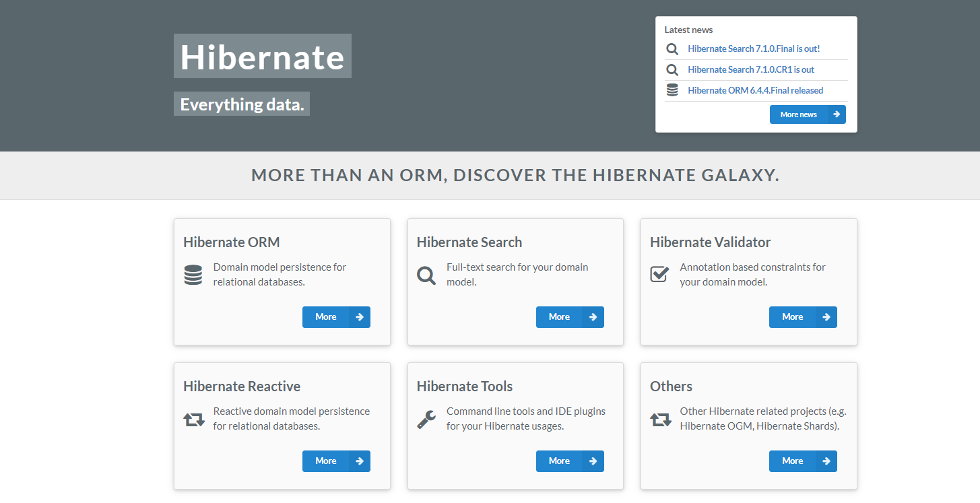Click the 'Everything data.' tagline
Screen dimensions: 980x503
click(242, 104)
